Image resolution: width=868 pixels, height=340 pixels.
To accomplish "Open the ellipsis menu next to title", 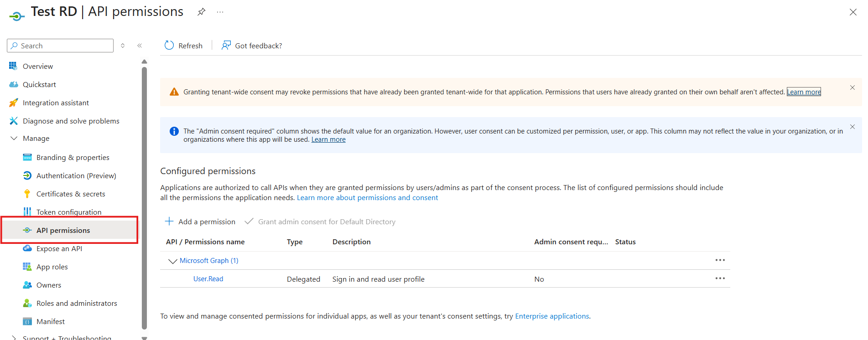I will (220, 12).
